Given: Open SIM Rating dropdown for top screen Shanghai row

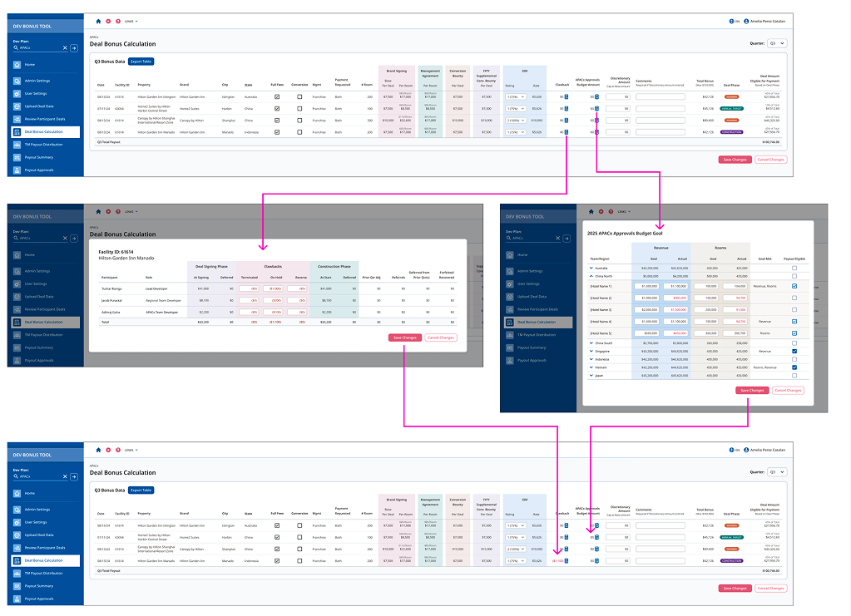Looking at the screenshot, I should [x=516, y=121].
